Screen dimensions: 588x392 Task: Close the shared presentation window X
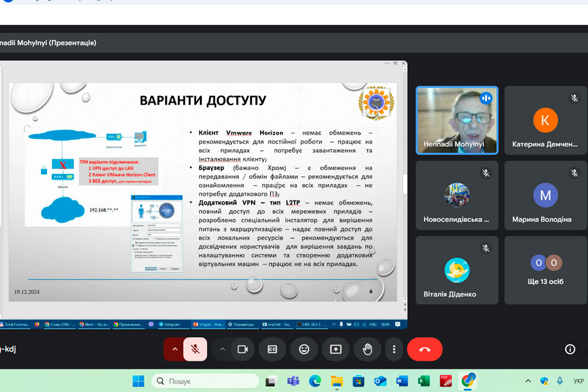click(x=404, y=63)
